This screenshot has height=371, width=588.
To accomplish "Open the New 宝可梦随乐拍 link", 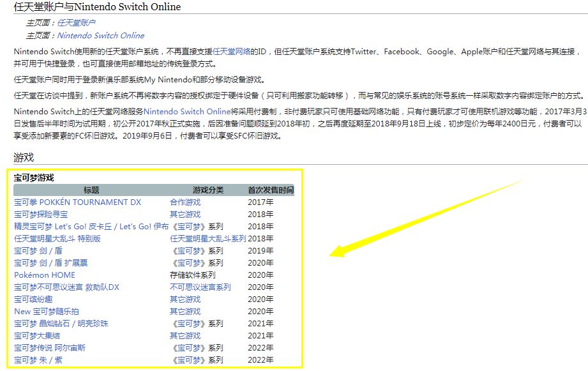I will tap(47, 312).
